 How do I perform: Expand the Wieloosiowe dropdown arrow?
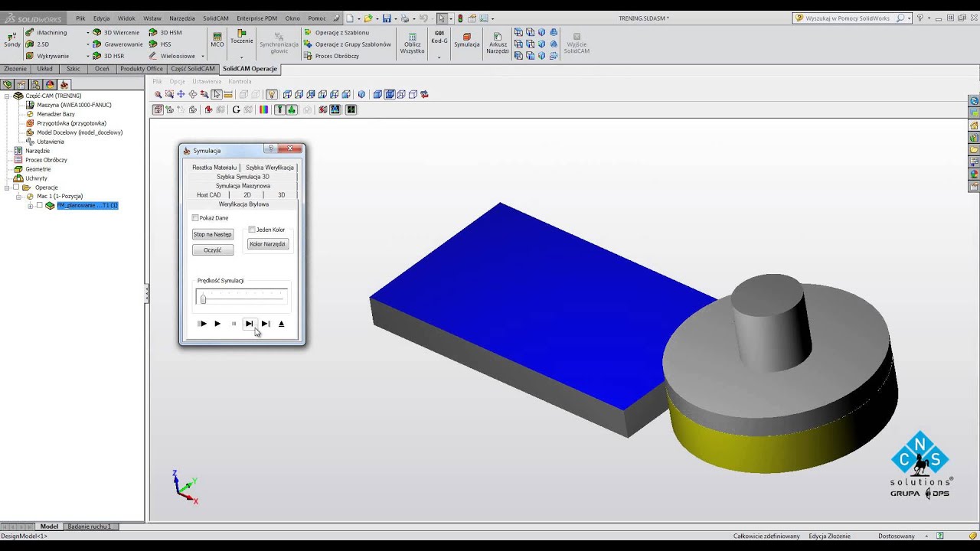(203, 56)
